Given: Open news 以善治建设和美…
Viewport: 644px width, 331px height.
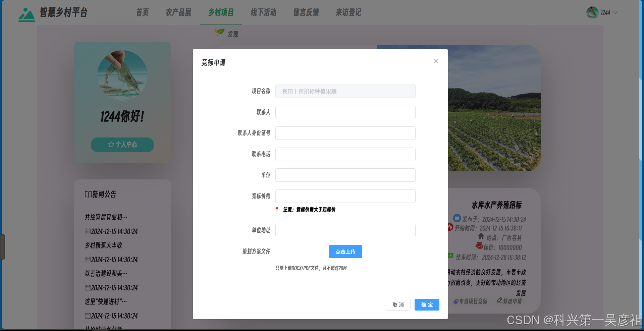Looking at the screenshot, I should point(106,274).
